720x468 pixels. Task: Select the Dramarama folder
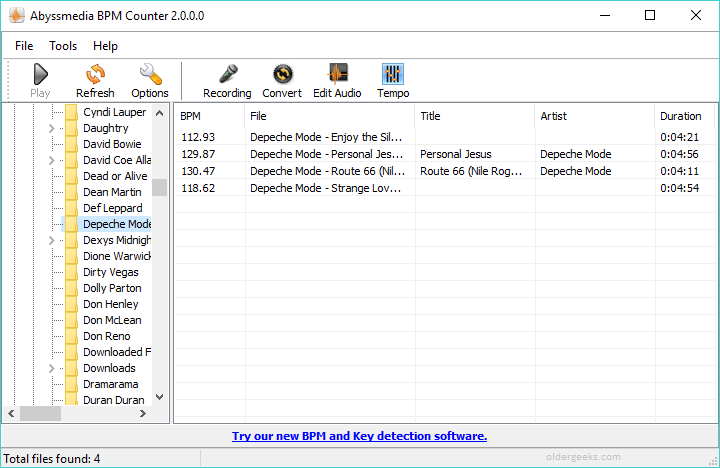(x=111, y=384)
